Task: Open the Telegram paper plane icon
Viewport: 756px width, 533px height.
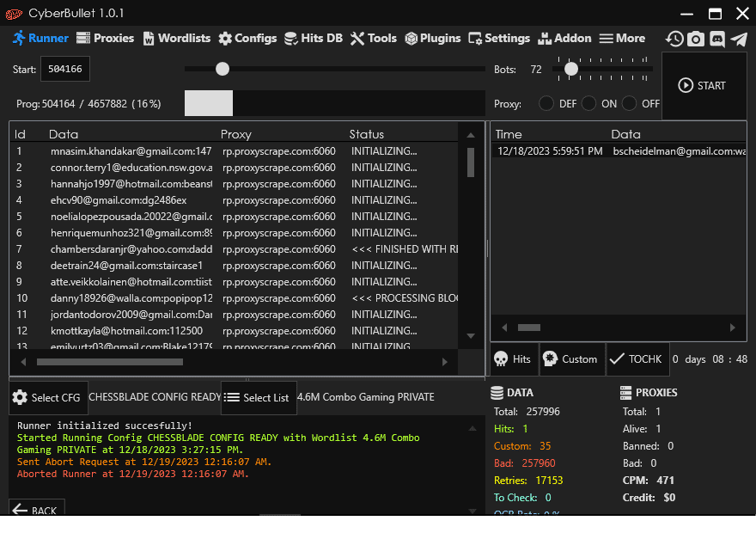Action: [x=738, y=39]
